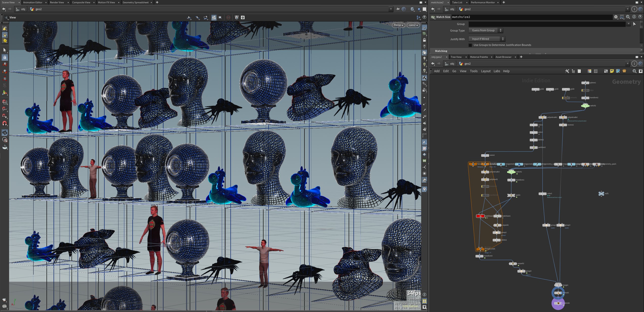Open the Persp viewport dropdown
The width and height of the screenshot is (644, 312).
pos(398,25)
